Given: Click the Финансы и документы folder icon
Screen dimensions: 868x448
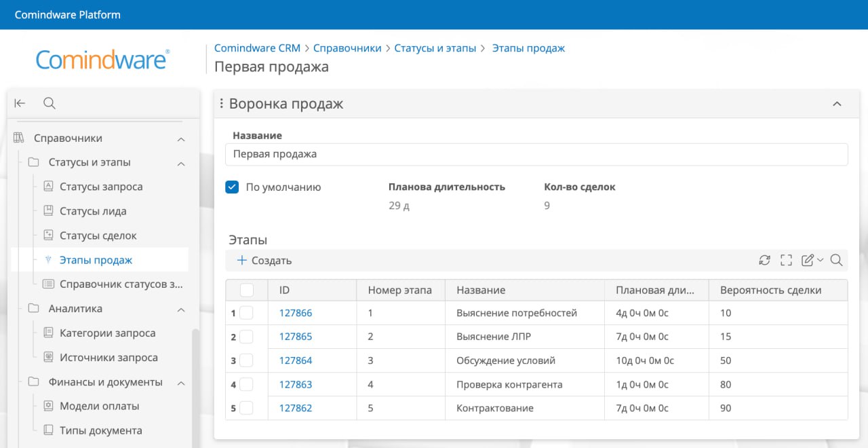Looking at the screenshot, I should pyautogui.click(x=33, y=381).
